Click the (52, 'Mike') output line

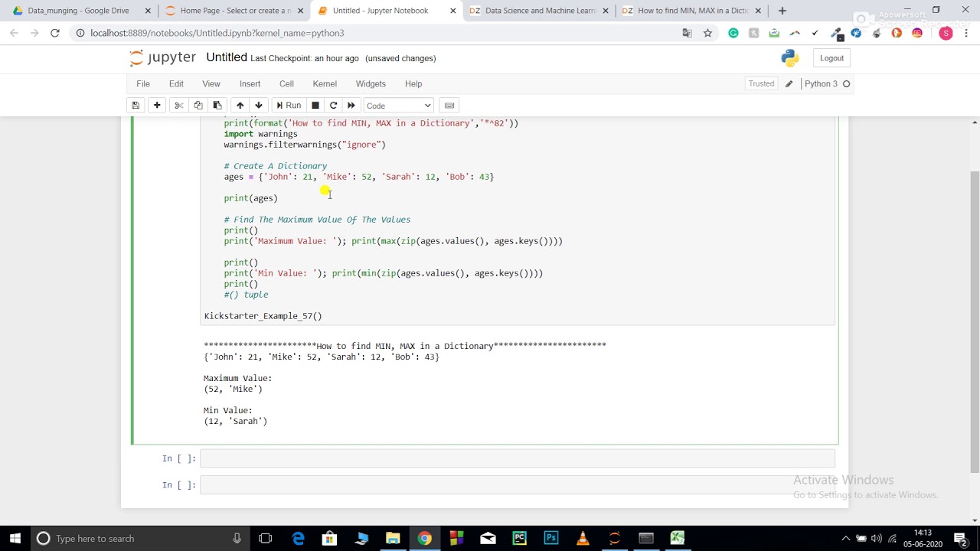(233, 389)
